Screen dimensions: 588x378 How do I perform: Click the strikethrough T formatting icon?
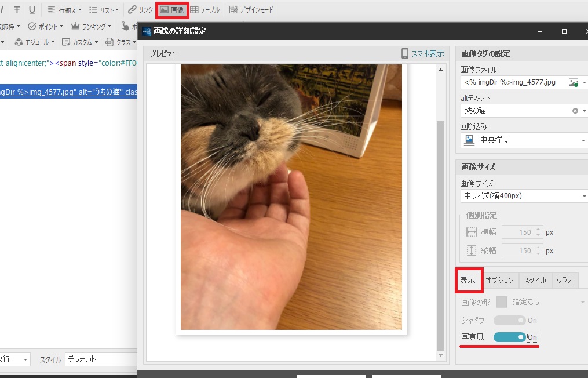pos(17,10)
